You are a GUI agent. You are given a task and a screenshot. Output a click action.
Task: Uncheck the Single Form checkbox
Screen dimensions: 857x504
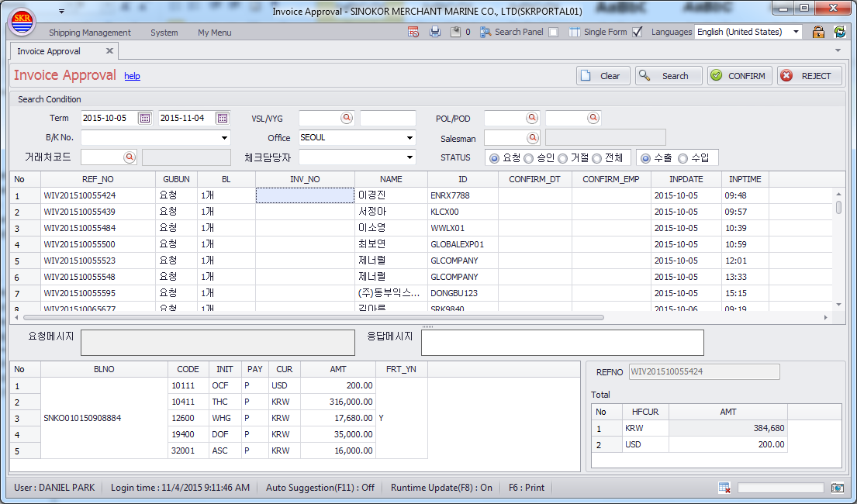pyautogui.click(x=638, y=33)
